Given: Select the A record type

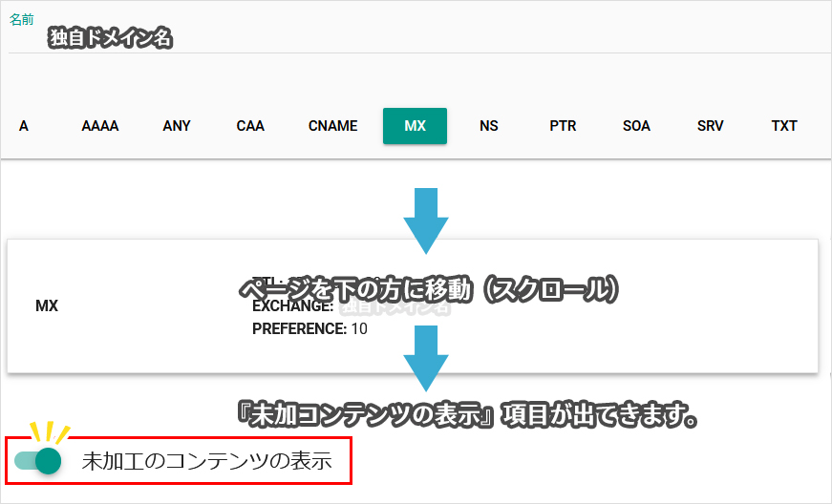Looking at the screenshot, I should pos(24,126).
